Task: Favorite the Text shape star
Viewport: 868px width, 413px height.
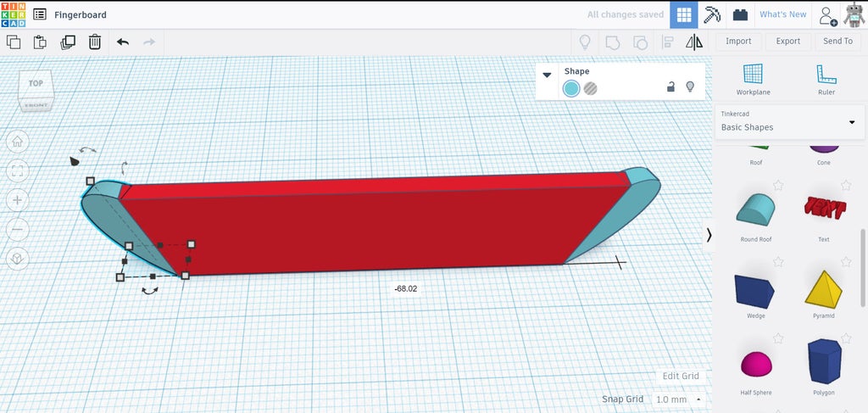Action: 845,186
